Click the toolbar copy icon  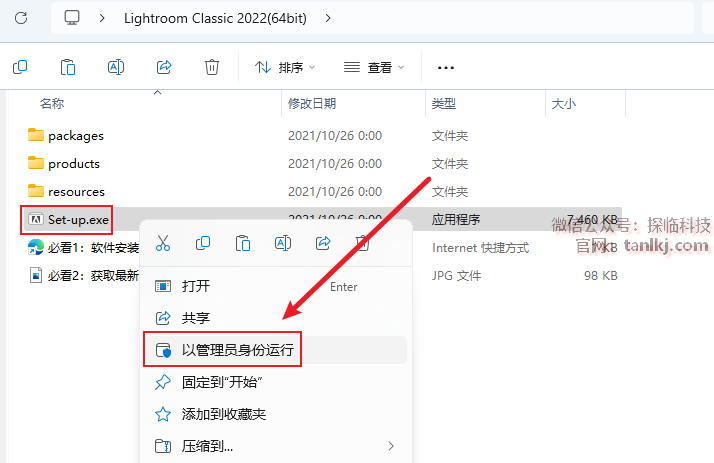[20, 67]
